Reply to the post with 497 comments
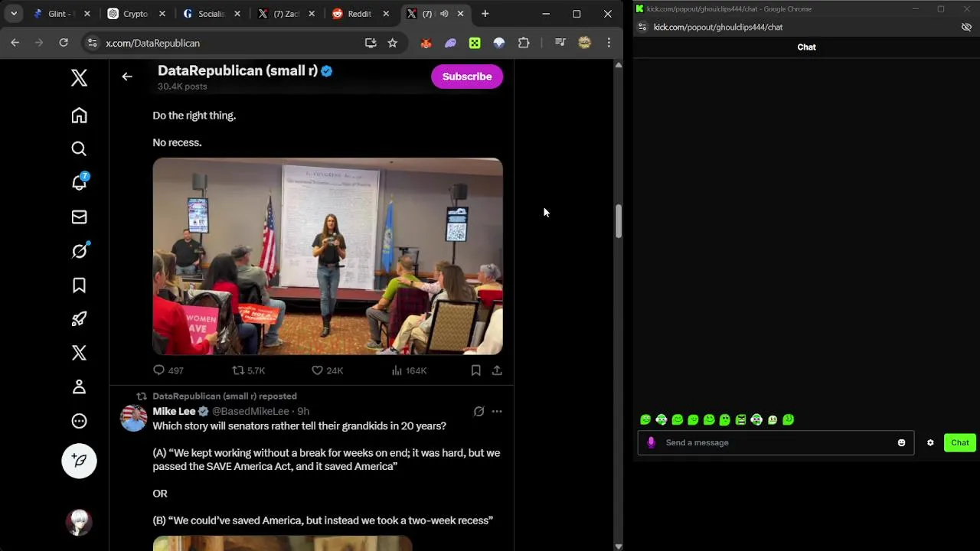The width and height of the screenshot is (980, 551). pyautogui.click(x=168, y=370)
